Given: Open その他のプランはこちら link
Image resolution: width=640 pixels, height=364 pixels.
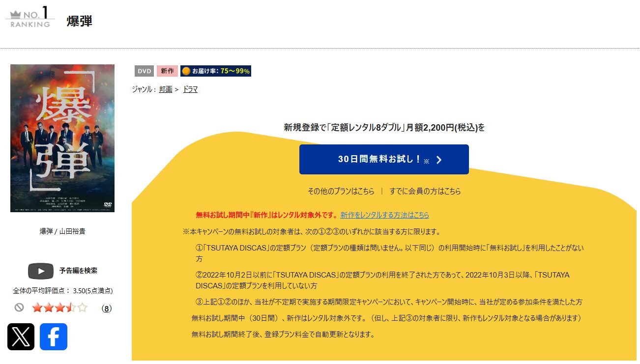Looking at the screenshot, I should click(x=341, y=191).
